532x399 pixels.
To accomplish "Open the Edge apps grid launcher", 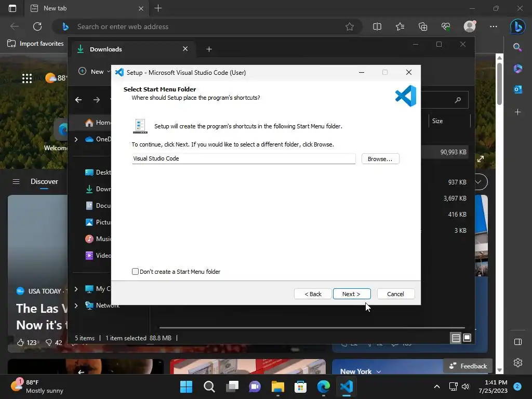I will point(27,78).
